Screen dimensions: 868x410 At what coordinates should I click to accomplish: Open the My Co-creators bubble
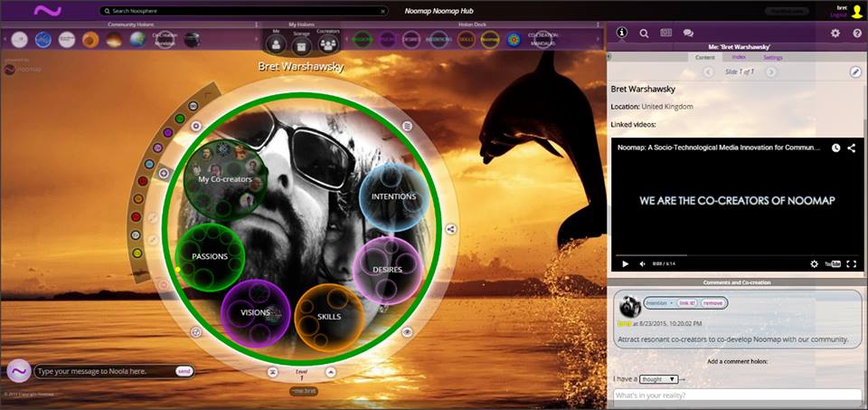pyautogui.click(x=225, y=180)
